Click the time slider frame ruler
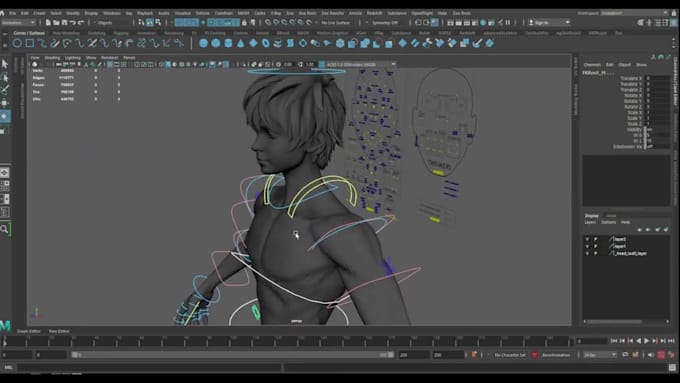This screenshot has width=680, height=383. (286, 341)
